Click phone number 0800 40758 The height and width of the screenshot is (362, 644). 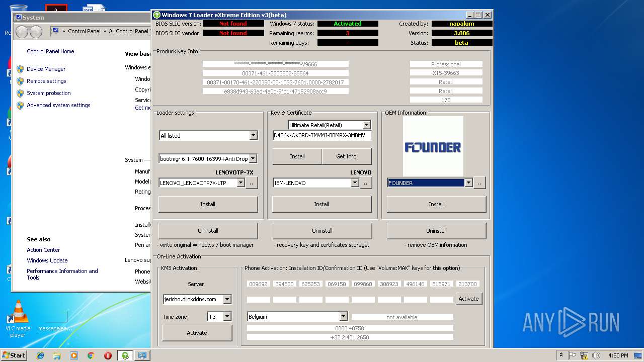coord(350,328)
